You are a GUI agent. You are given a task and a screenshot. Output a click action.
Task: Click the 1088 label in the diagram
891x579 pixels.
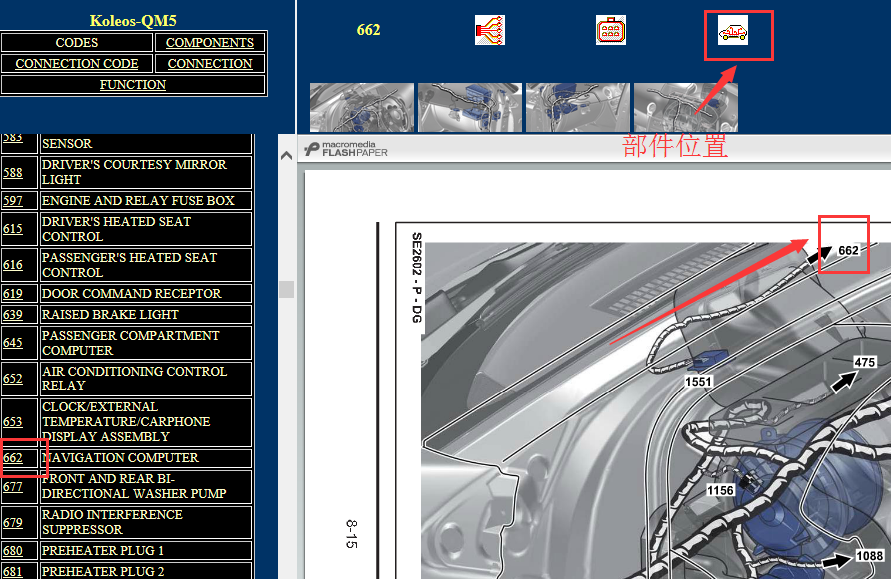click(869, 556)
